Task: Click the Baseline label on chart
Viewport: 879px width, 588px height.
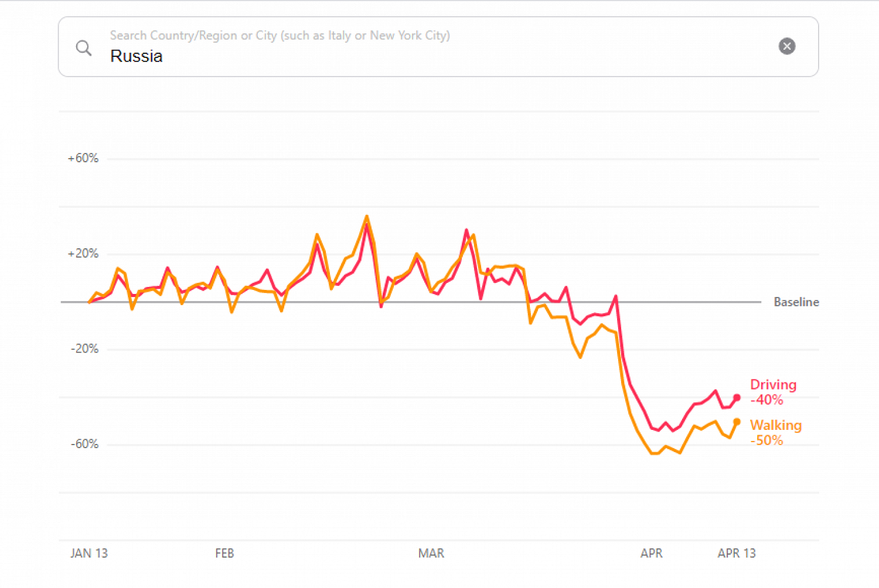Action: (796, 302)
